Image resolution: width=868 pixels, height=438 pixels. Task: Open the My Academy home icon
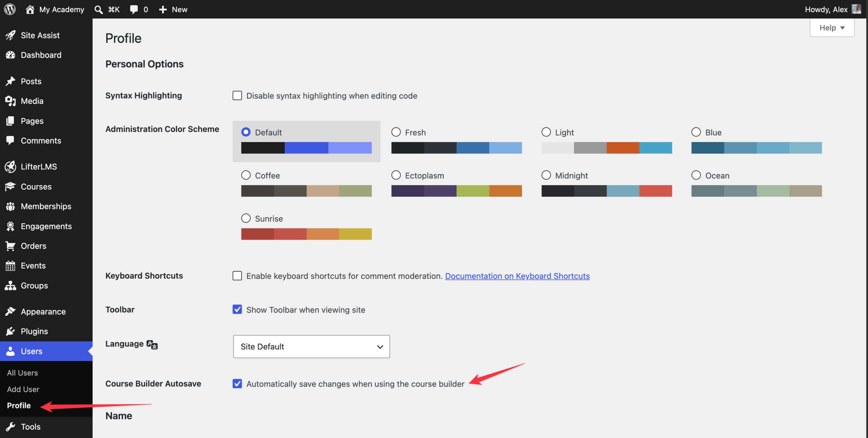pyautogui.click(x=30, y=9)
